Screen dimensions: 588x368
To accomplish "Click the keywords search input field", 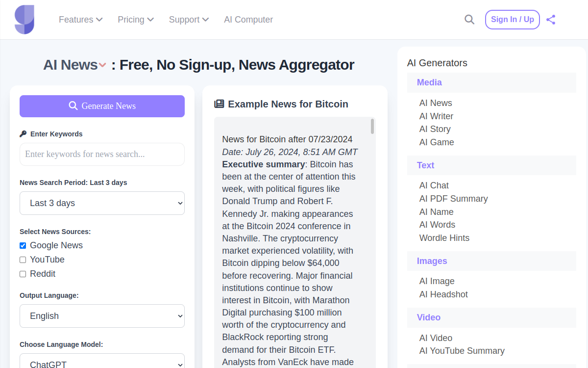I will (x=102, y=154).
